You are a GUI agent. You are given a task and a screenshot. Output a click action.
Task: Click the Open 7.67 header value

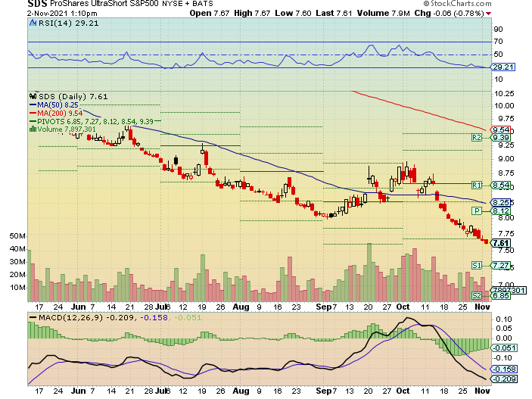click(210, 13)
